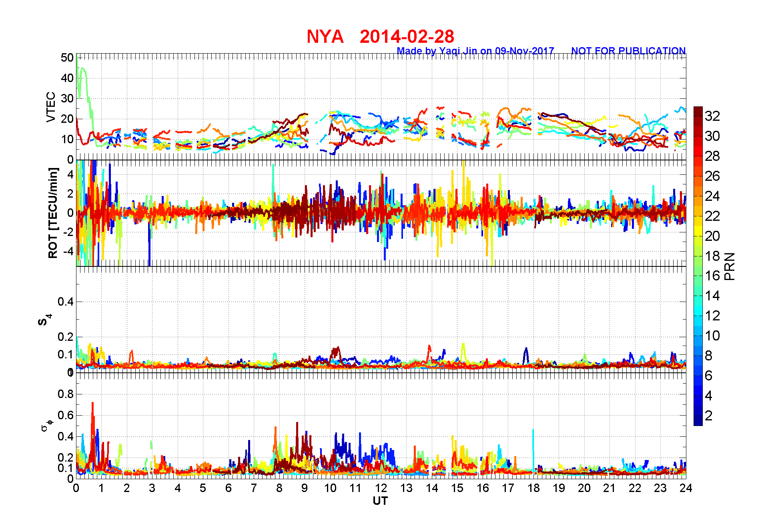Click the UT axis tick label "7"
Screen dimensions: 762x532
point(254,488)
